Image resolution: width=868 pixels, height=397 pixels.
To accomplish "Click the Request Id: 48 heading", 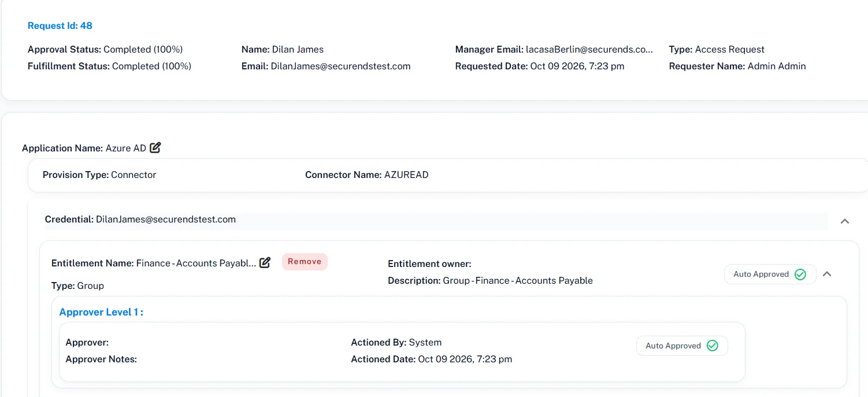I will [60, 25].
